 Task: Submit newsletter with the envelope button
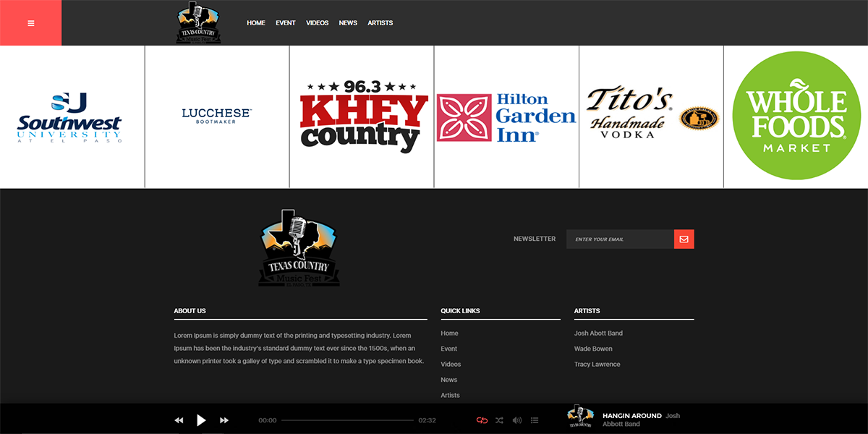[x=684, y=239]
